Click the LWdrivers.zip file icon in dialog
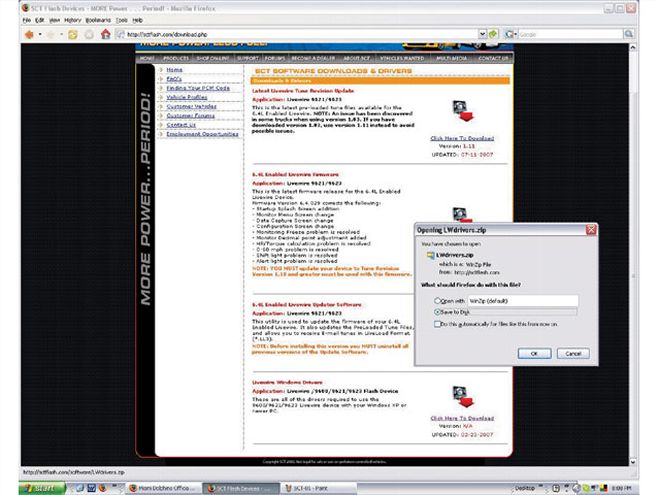Viewport: 660px width, 495px height. [x=430, y=255]
